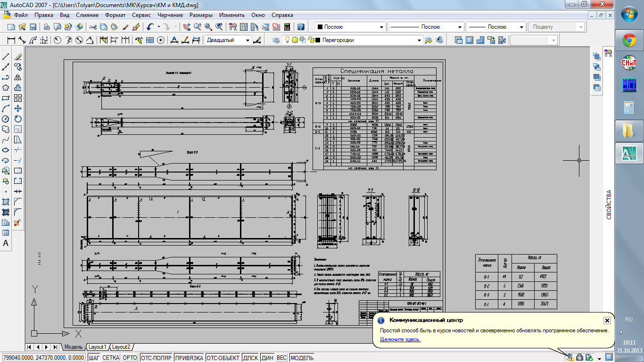Click the Aligned Dimension icon
The width and height of the screenshot is (644, 362).
pyautogui.click(x=22, y=40)
